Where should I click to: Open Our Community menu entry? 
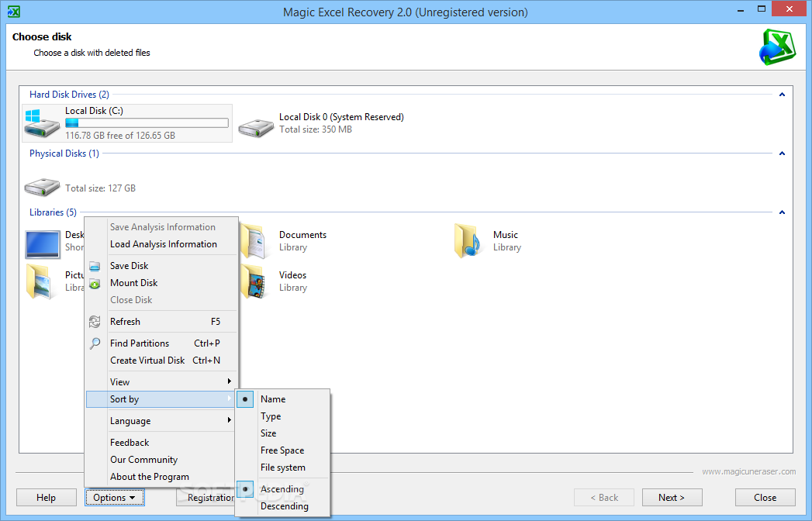tap(161, 460)
